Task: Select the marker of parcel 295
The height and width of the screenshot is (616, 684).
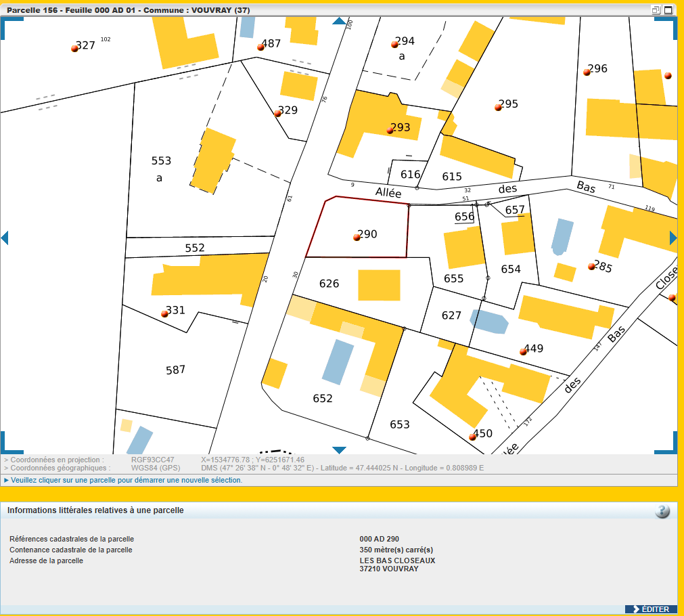Action: pos(498,108)
